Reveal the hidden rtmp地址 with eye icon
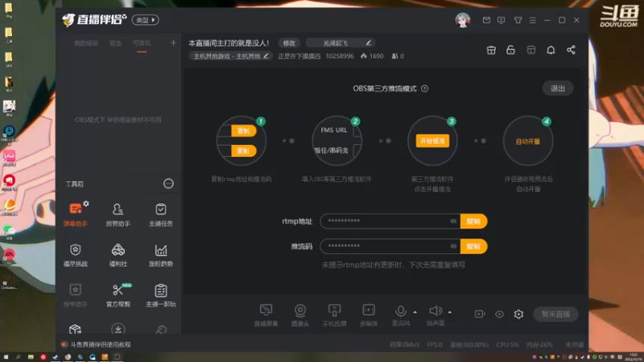The width and height of the screenshot is (644, 362). (453, 221)
